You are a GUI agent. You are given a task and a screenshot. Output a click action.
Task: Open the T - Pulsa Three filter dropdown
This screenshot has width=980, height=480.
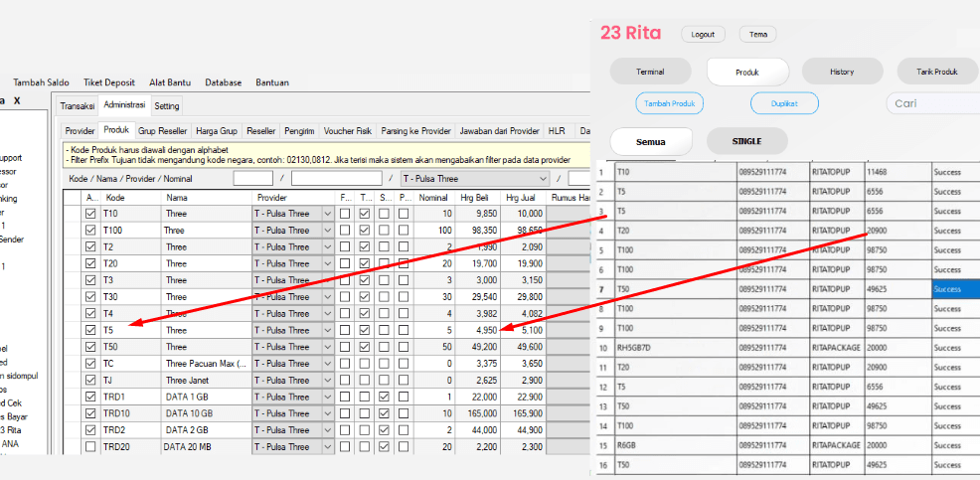click(x=542, y=179)
